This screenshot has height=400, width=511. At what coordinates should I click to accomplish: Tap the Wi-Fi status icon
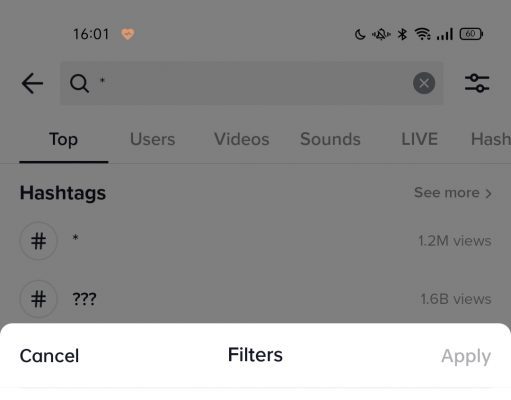[422, 34]
